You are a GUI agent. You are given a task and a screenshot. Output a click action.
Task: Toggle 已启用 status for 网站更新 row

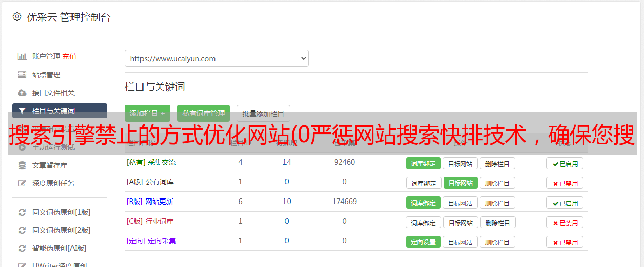click(x=565, y=203)
